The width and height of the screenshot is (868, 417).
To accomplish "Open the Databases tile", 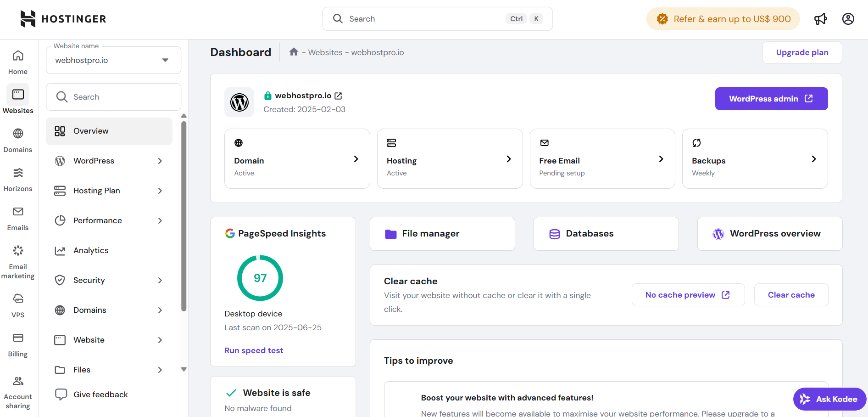I will 606,234.
